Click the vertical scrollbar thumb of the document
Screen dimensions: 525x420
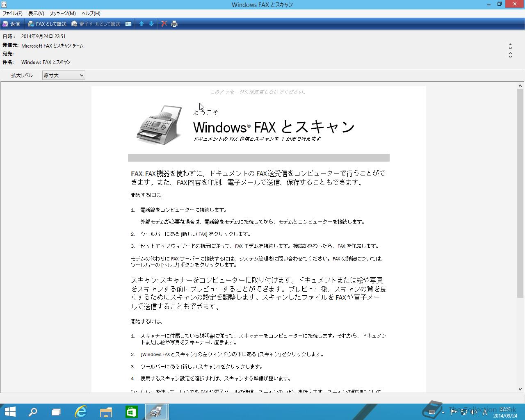(x=520, y=194)
